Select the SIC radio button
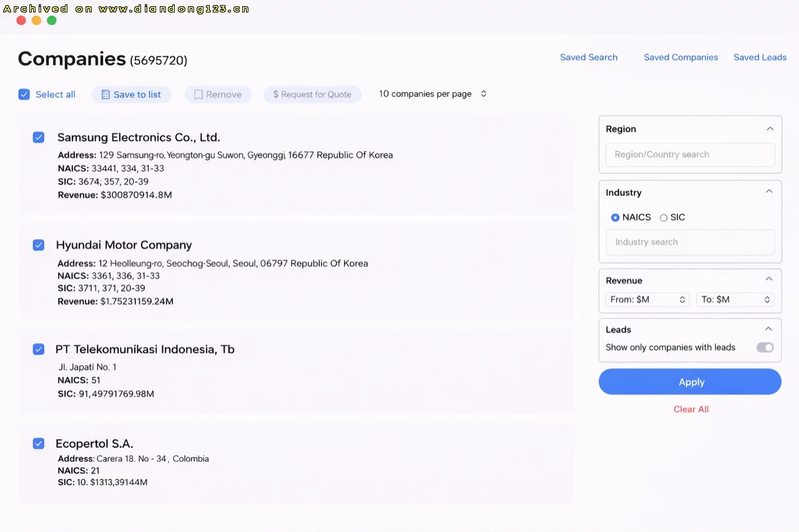 664,218
